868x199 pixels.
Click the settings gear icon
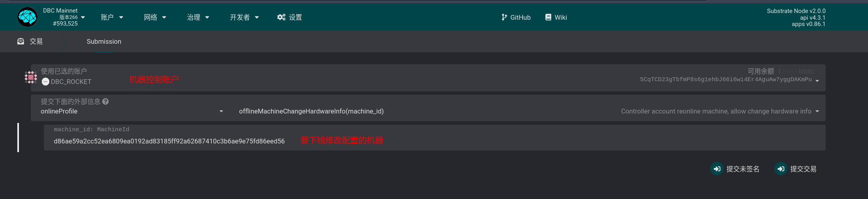click(281, 17)
